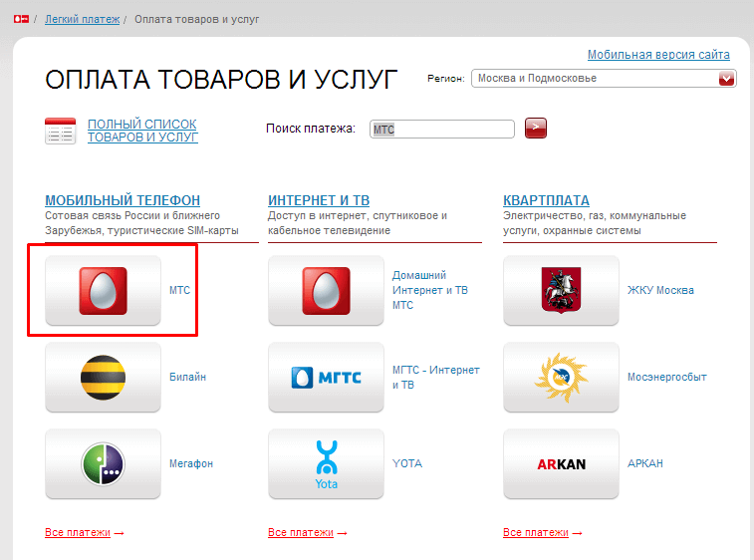Select the Beeline striped circle tile
Image resolution: width=754 pixels, height=560 pixels.
point(103,378)
